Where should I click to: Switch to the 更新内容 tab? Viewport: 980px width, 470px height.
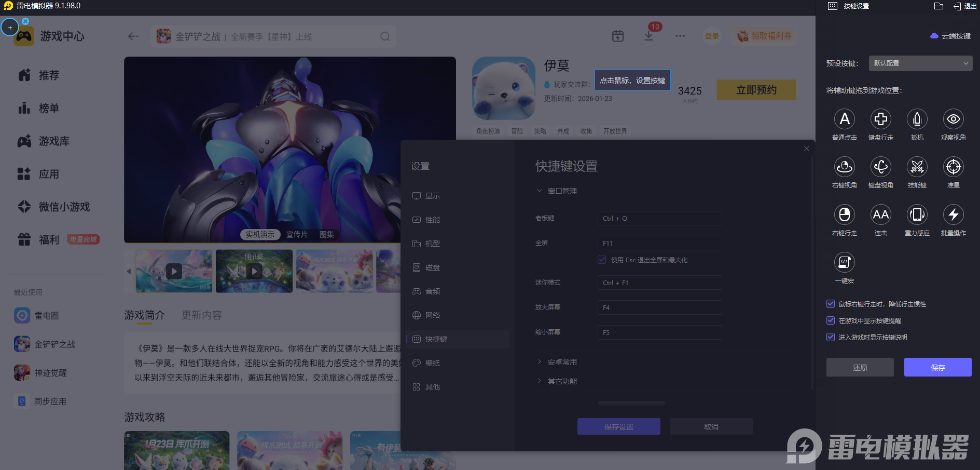(x=202, y=315)
